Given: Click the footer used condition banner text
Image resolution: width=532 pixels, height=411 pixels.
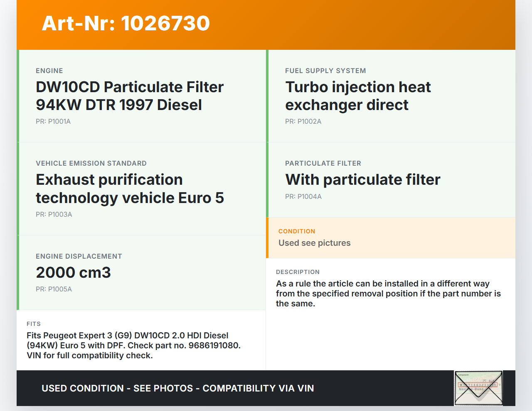Looking at the screenshot, I should pos(177,389).
